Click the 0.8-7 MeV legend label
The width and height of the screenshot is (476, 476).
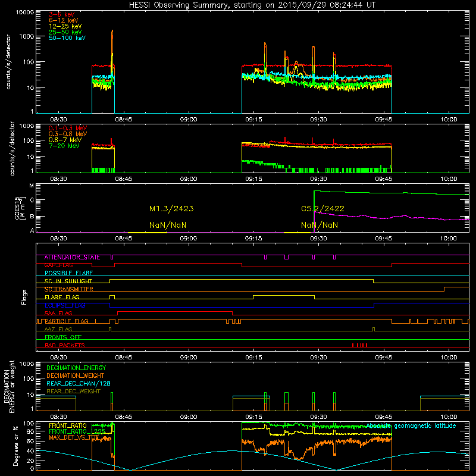(x=65, y=140)
